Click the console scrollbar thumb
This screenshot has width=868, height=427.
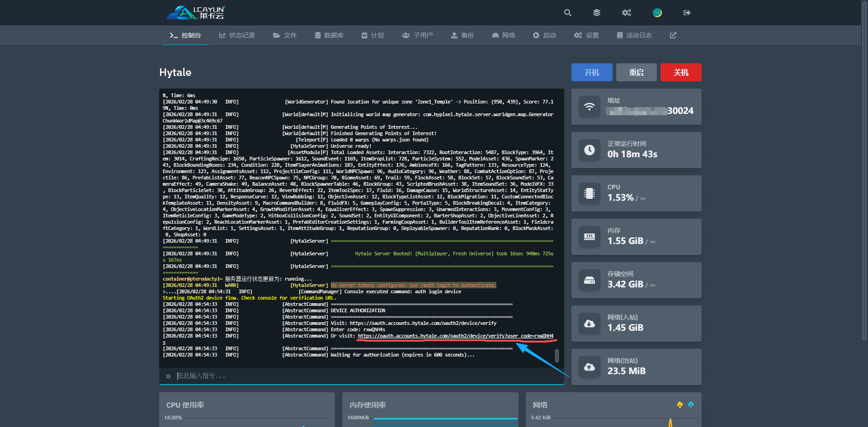point(557,356)
